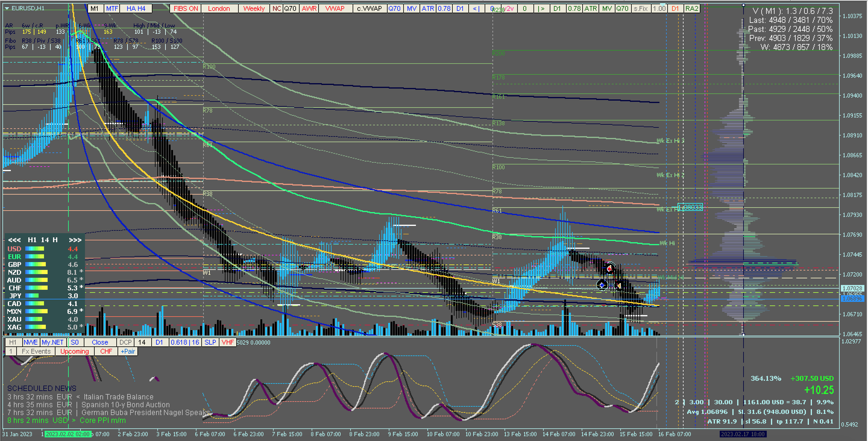Select the Upcoming news tab
The image size is (868, 441).
(74, 352)
